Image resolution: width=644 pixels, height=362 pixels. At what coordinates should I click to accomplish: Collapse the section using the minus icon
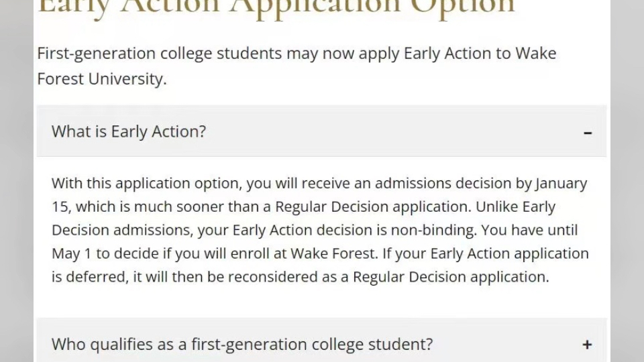coord(588,133)
